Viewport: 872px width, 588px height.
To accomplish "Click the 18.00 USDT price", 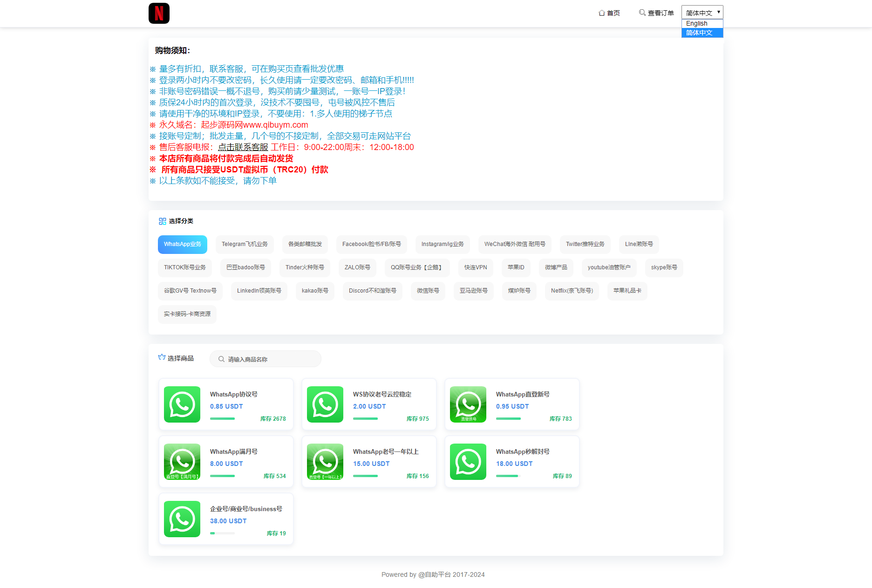I will 514,464.
